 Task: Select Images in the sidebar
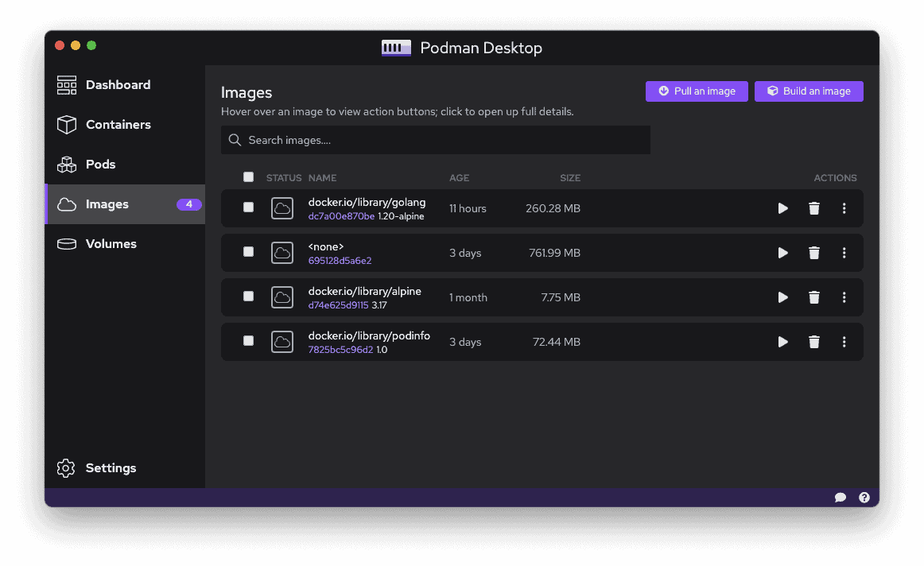pos(125,204)
